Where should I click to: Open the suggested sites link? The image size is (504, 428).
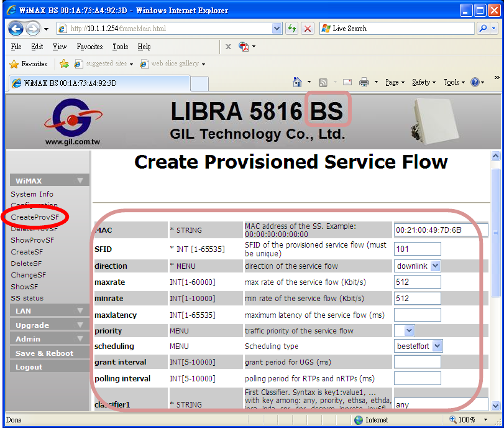(104, 63)
